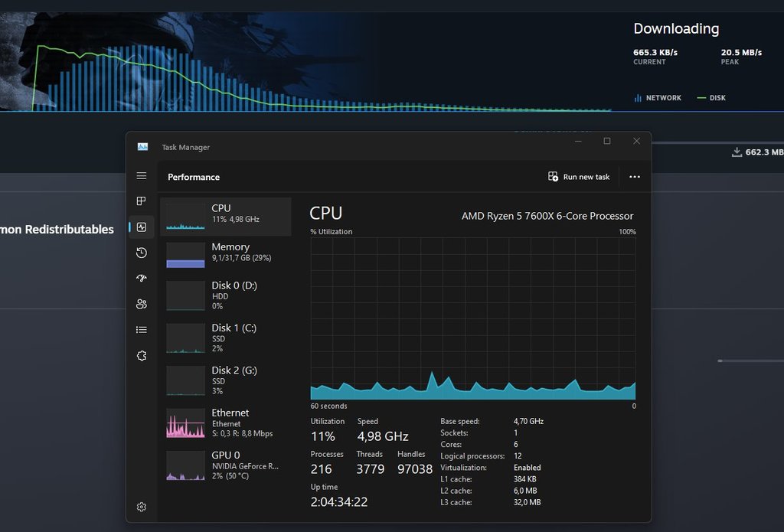Toggle the DISK legend in download graph
The image size is (784, 532).
[710, 98]
